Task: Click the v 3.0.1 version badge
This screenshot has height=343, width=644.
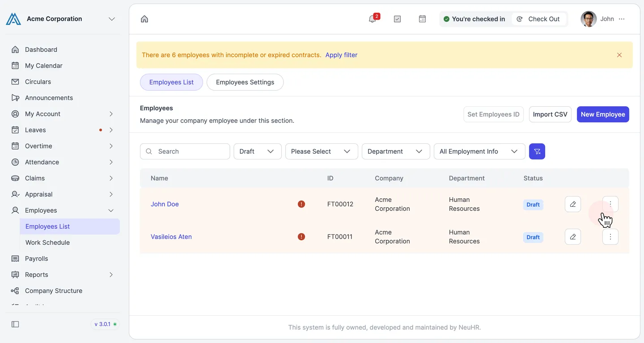Action: coord(106,324)
